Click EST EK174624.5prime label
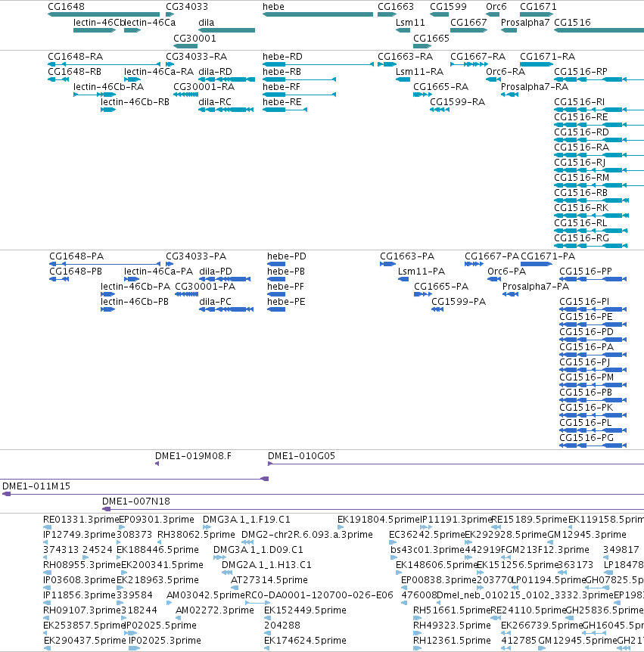 point(305,641)
